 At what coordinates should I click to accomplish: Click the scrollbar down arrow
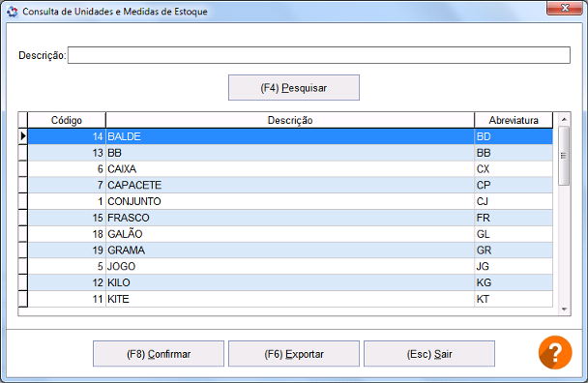click(564, 309)
